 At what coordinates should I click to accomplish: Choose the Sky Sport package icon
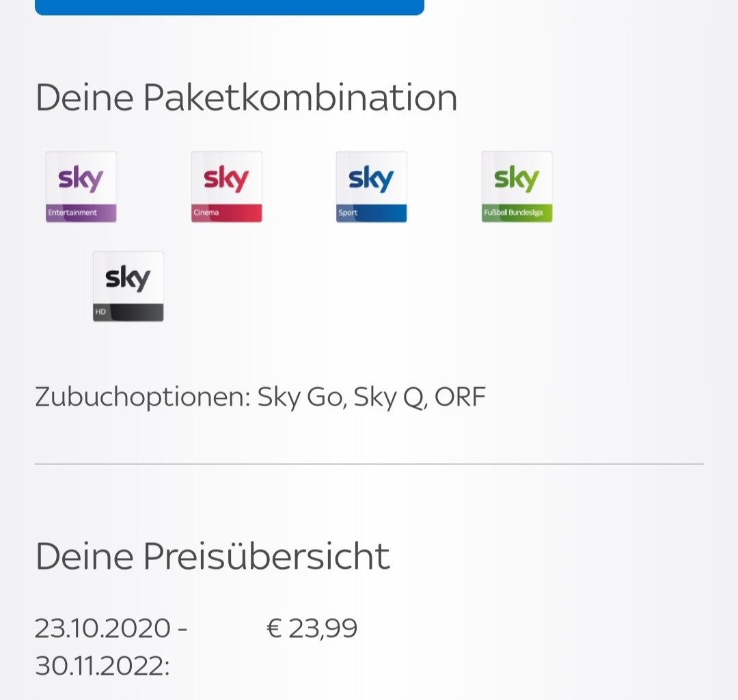pyautogui.click(x=371, y=186)
